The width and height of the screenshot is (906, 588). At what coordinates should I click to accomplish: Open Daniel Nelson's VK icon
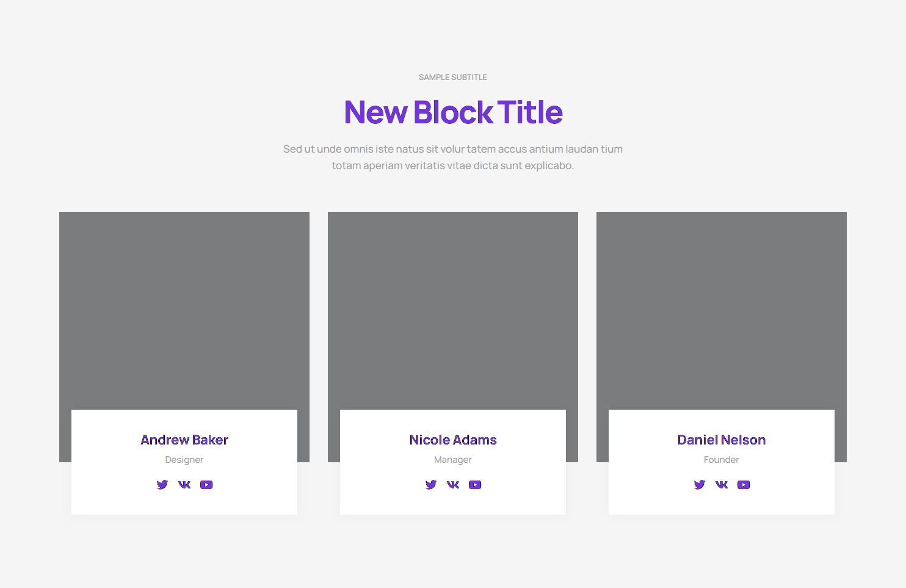722,485
